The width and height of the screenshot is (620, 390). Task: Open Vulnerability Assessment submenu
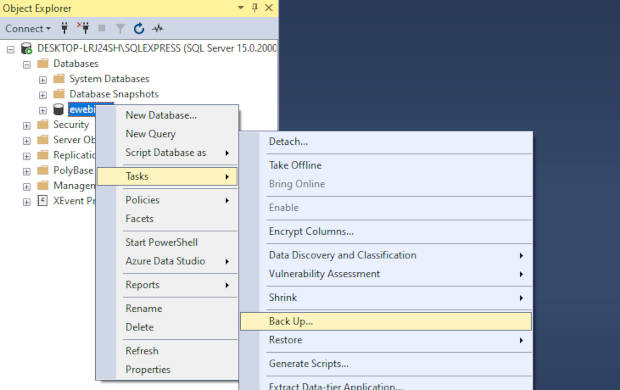(386, 274)
